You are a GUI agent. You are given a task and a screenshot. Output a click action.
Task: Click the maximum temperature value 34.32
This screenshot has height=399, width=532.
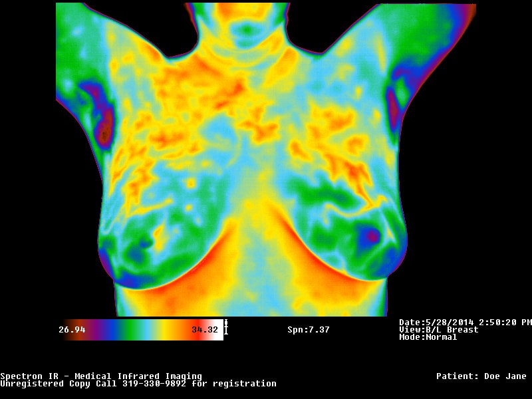205,329
